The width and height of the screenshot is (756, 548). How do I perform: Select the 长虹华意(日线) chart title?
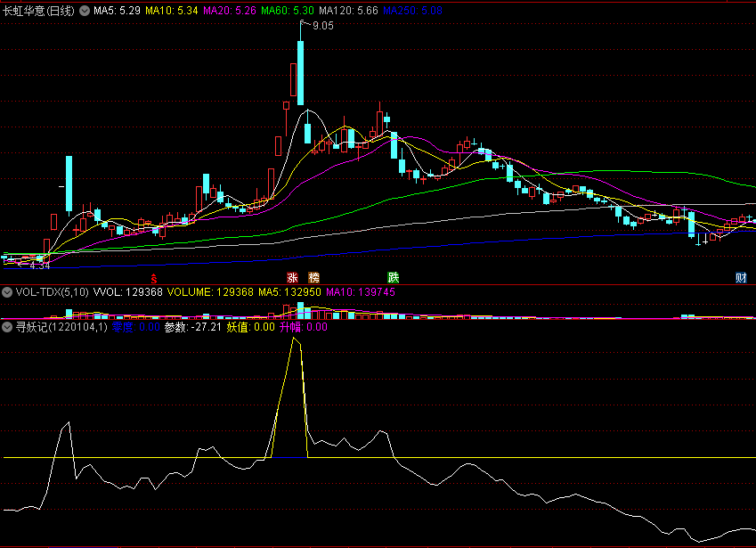(x=38, y=11)
